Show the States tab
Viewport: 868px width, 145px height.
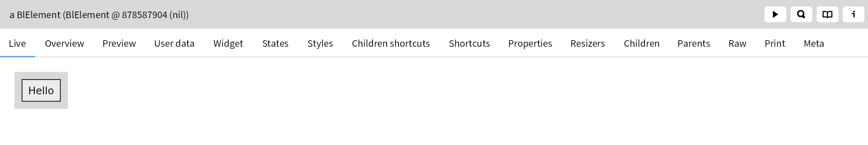coord(275,43)
